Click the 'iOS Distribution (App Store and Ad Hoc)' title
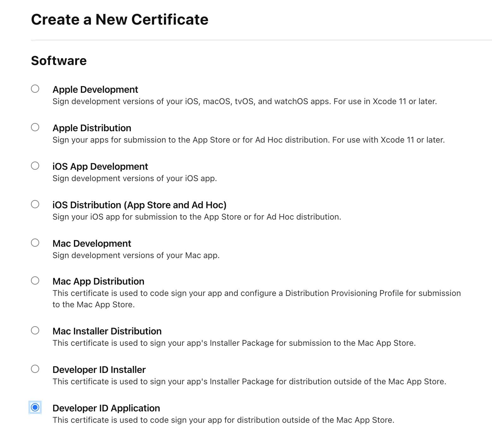This screenshot has width=492, height=448. pyautogui.click(x=139, y=205)
